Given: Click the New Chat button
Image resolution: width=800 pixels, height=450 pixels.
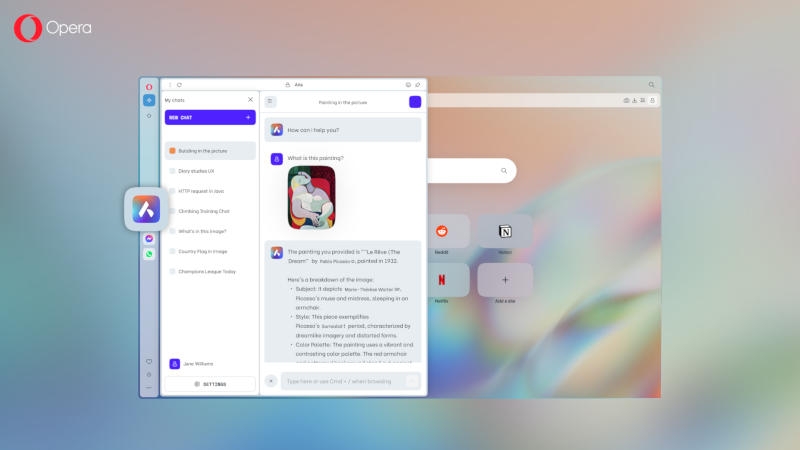Looking at the screenshot, I should [210, 117].
